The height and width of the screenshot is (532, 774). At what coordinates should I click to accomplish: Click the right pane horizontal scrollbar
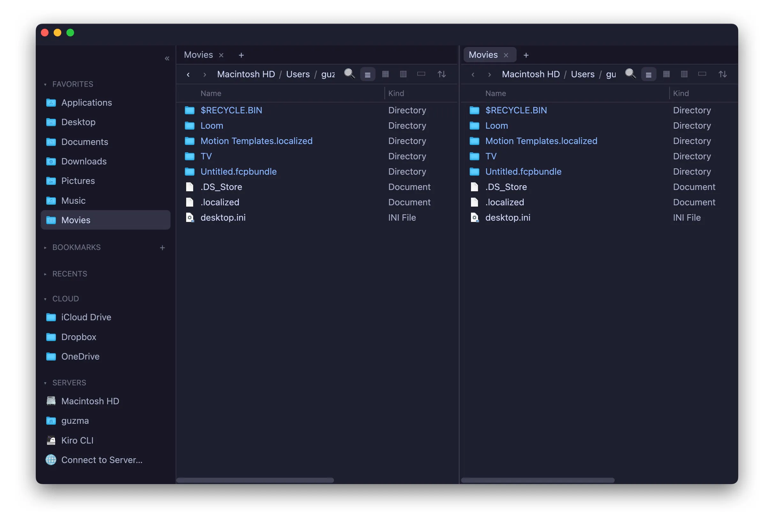(538, 480)
